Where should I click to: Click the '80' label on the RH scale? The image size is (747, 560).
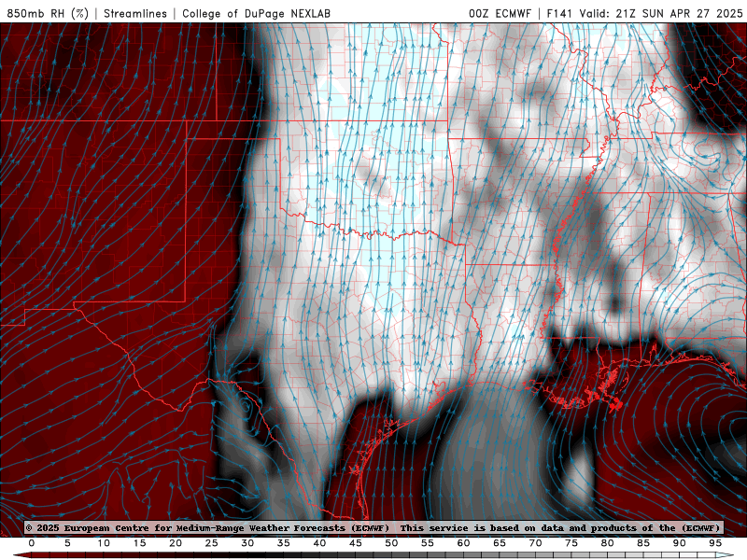[x=608, y=543]
